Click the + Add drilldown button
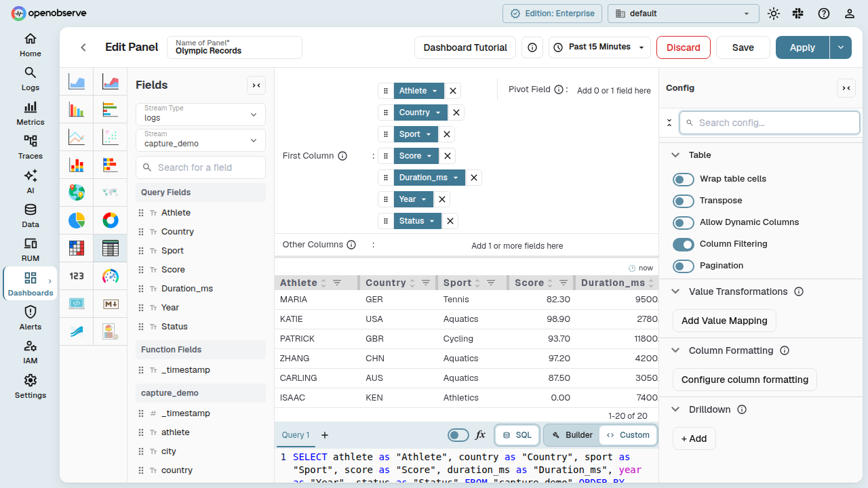The height and width of the screenshot is (488, 868). tap(694, 439)
